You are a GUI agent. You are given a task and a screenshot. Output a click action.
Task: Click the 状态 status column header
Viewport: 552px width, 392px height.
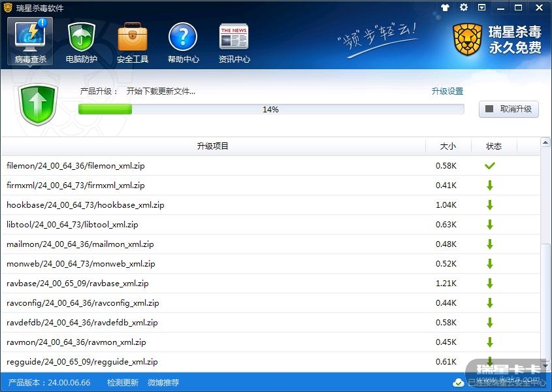point(494,146)
